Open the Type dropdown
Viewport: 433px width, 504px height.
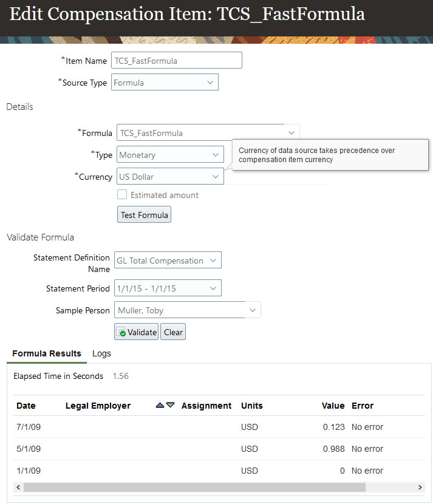coord(216,155)
